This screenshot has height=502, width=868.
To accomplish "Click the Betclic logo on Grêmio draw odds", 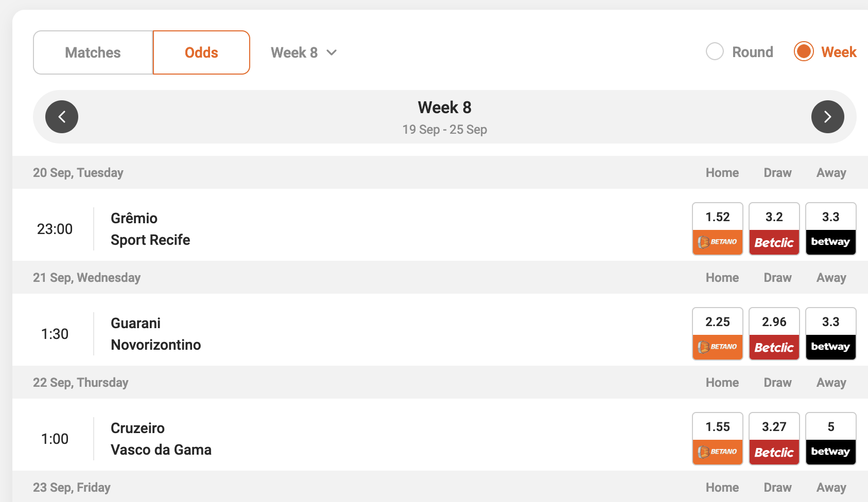I will [x=774, y=242].
